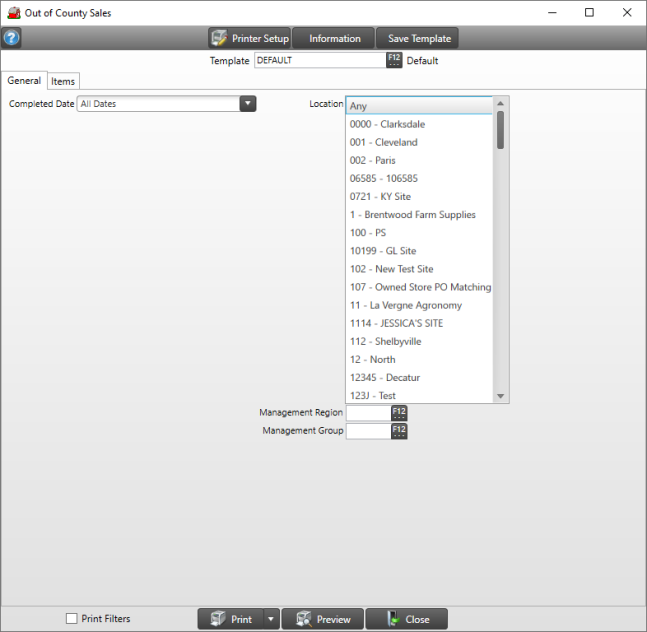Open the Template F12 lookup button

tap(394, 60)
